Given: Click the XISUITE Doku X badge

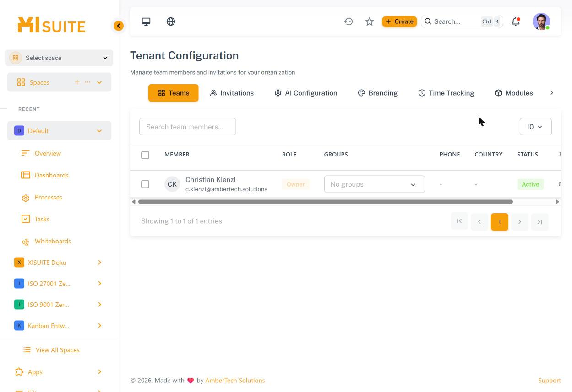Looking at the screenshot, I should [19, 263].
